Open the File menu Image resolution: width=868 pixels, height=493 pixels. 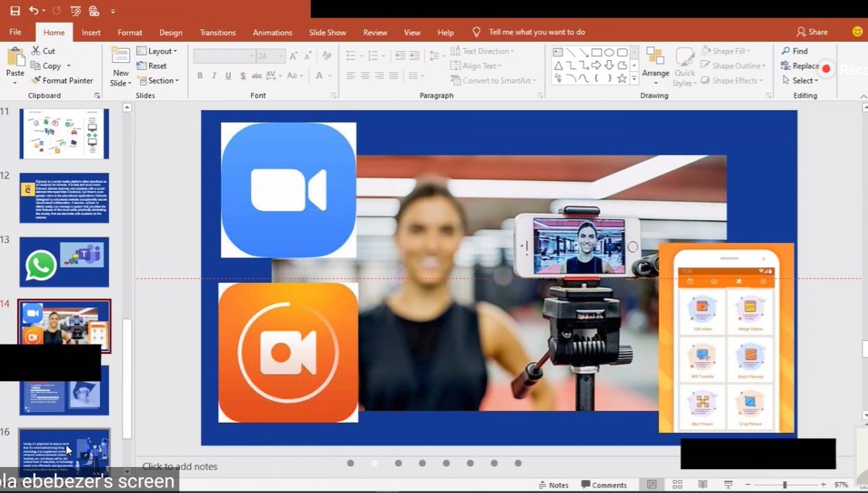(x=15, y=33)
